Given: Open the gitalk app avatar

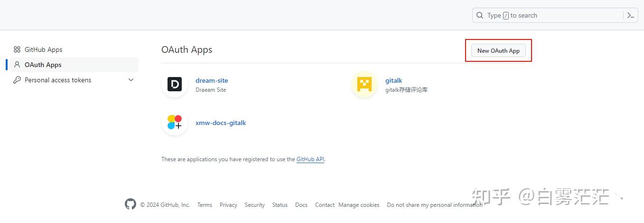Looking at the screenshot, I should click(364, 84).
